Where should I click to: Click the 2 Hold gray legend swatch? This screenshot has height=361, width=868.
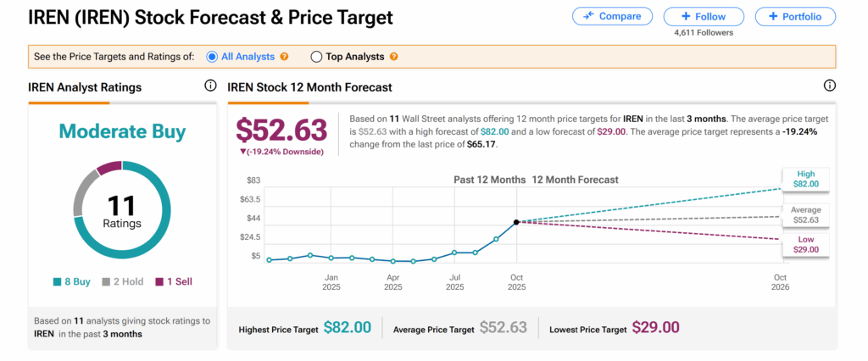[x=106, y=281]
